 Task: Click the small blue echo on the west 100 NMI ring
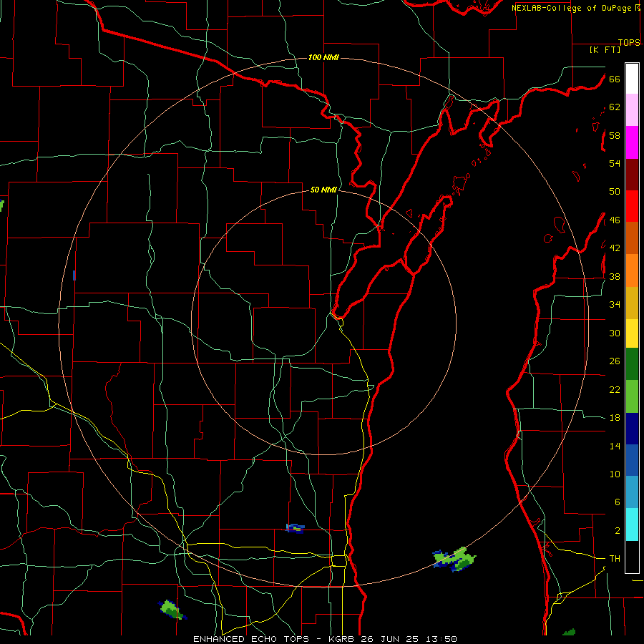coord(74,275)
